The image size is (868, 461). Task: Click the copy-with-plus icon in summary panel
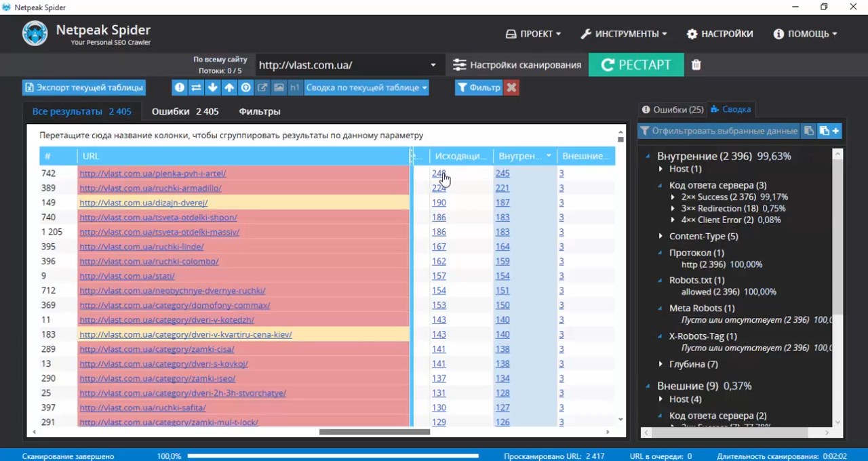[x=829, y=131]
